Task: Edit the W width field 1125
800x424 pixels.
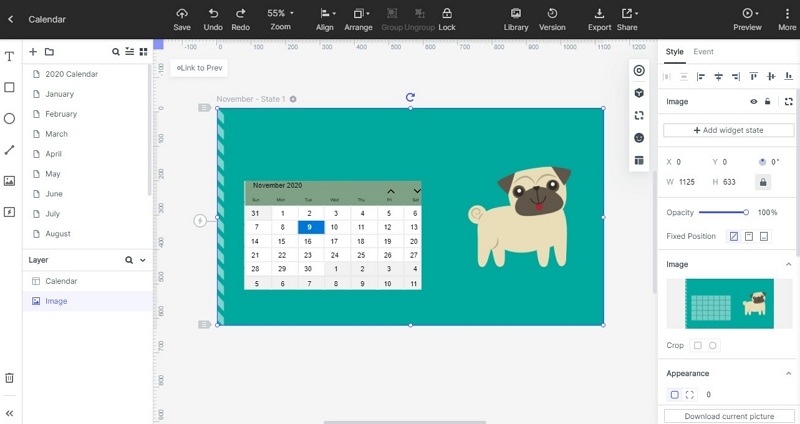Action: tap(687, 182)
